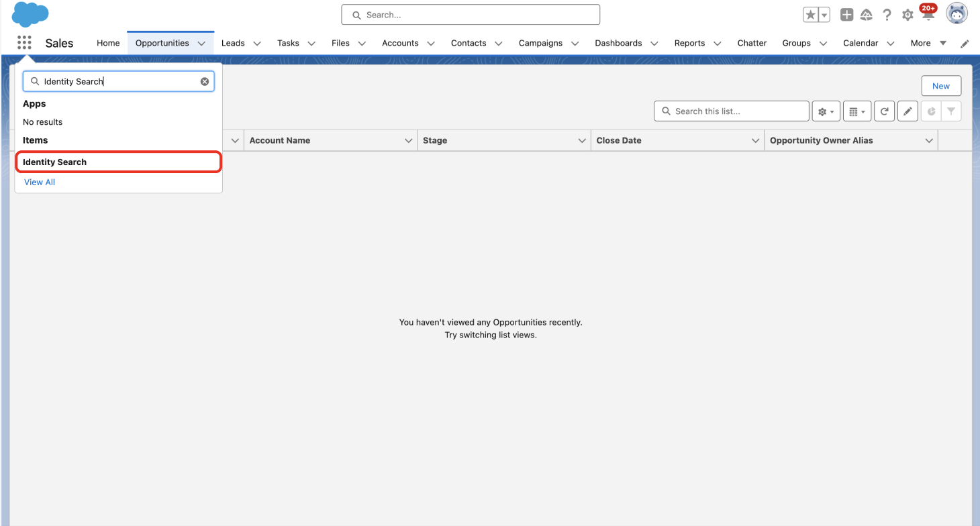Open the App Launcher grid icon
The image size is (980, 526).
(24, 43)
